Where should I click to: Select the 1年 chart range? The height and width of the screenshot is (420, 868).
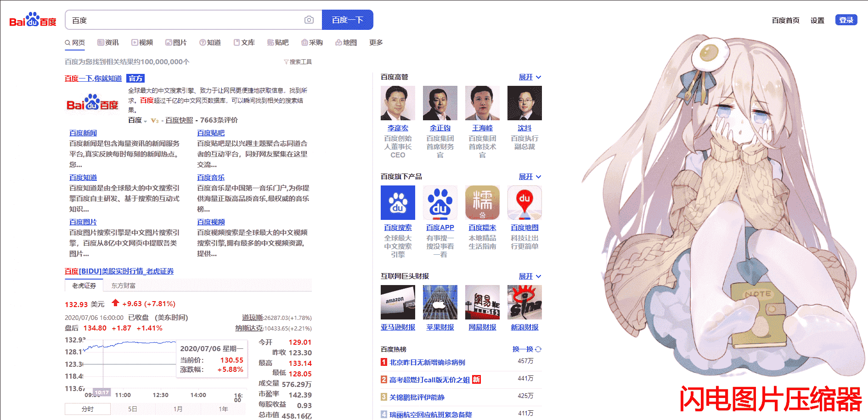tap(223, 409)
